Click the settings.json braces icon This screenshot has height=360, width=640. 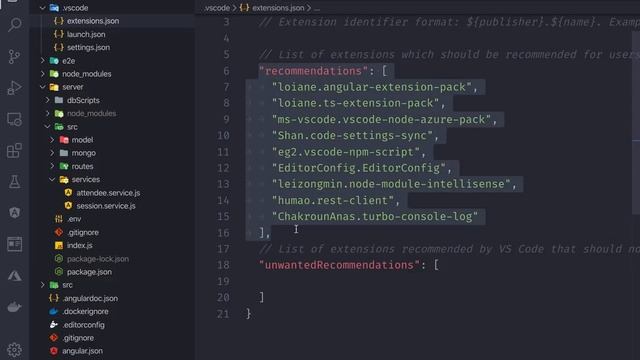(59, 47)
